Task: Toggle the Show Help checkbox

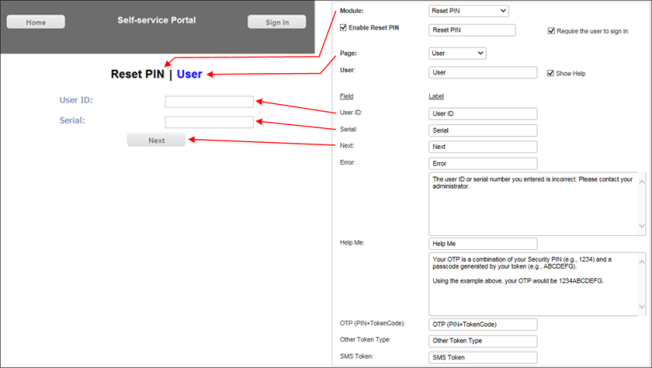Action: [550, 73]
